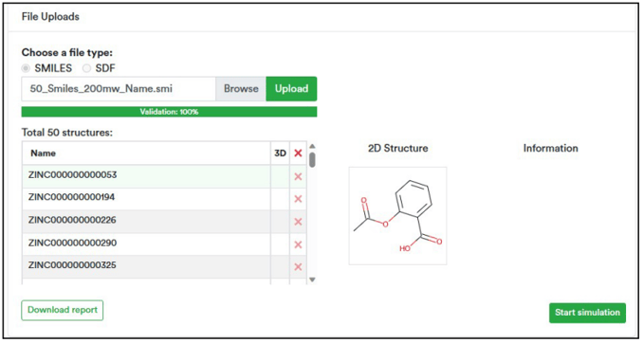Select the SMILES file type radio
This screenshot has height=343, width=644.
[26, 68]
